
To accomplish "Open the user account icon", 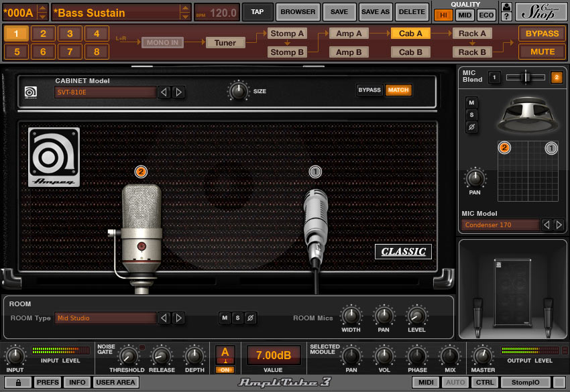I will tap(506, 7).
